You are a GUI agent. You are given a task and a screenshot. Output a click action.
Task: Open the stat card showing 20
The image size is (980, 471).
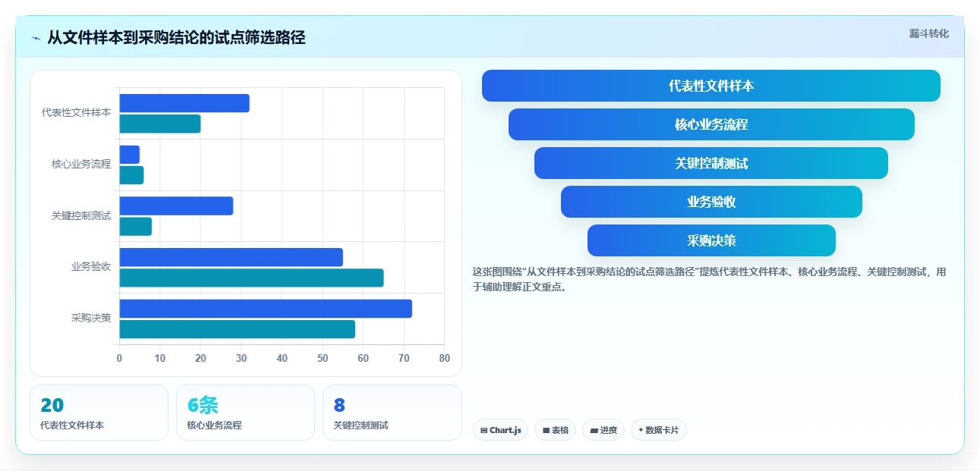(99, 413)
